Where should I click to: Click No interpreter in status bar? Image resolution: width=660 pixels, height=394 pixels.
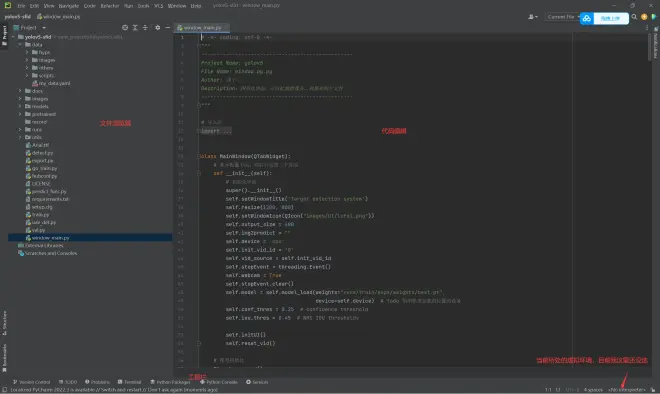pyautogui.click(x=627, y=390)
